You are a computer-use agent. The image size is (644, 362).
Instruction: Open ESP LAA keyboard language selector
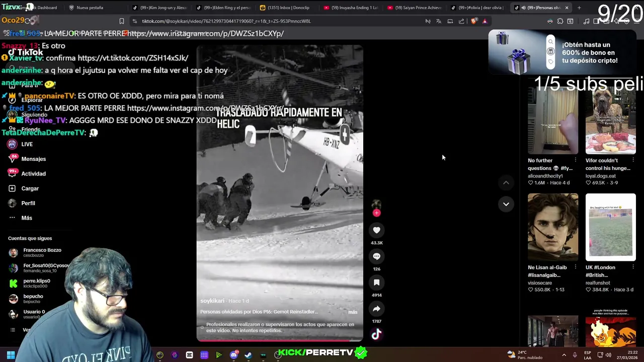click(x=588, y=354)
